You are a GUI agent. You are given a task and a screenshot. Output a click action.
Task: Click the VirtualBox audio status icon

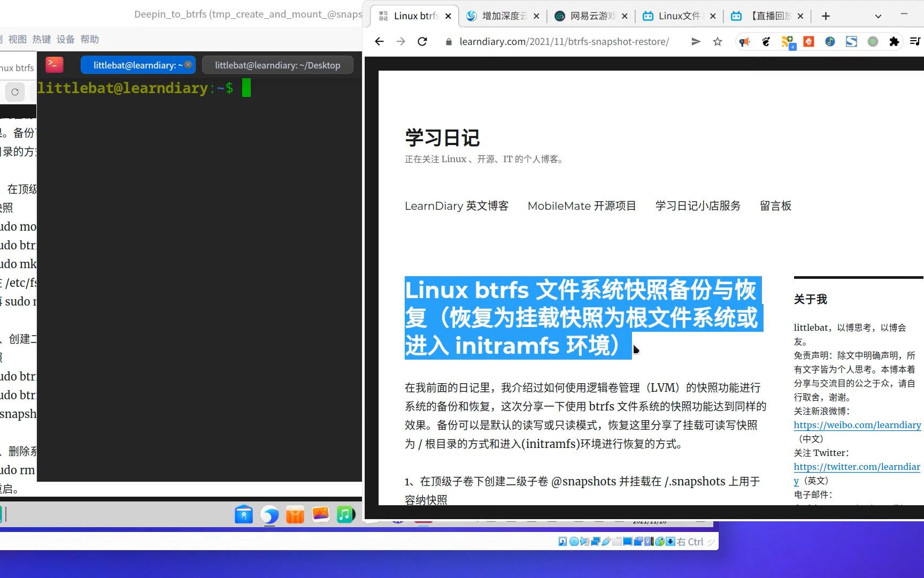[585, 542]
